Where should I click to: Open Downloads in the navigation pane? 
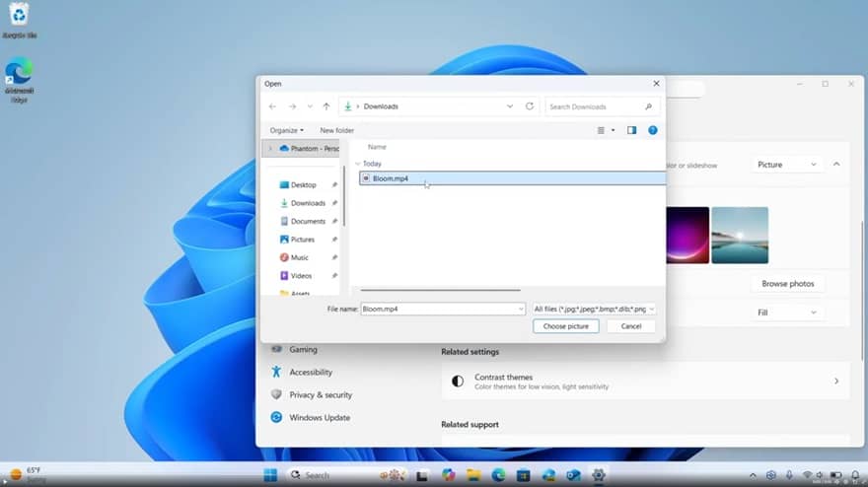(308, 203)
